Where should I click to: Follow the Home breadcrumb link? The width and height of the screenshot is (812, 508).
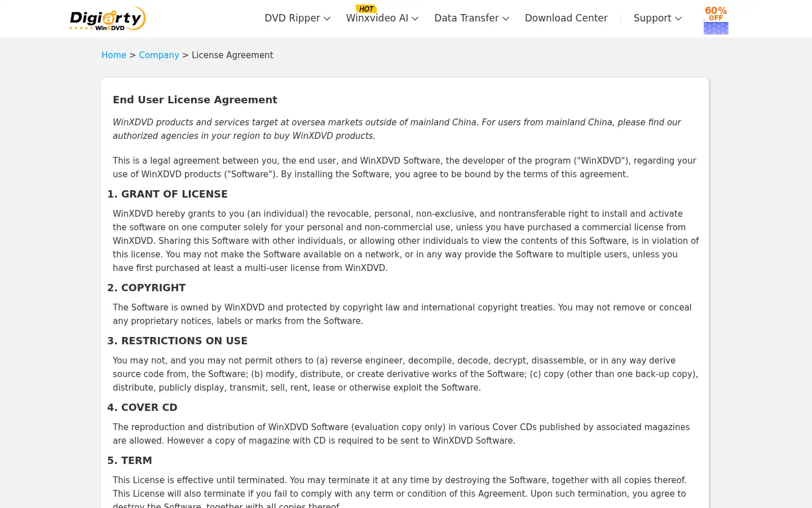click(114, 55)
